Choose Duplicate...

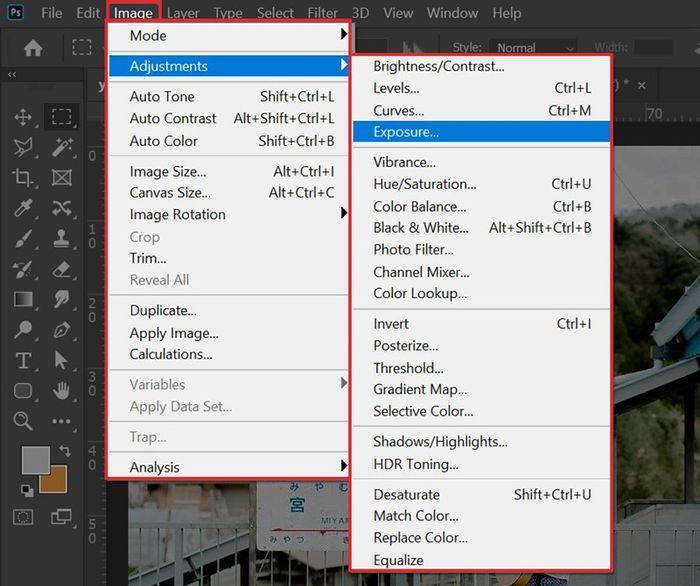pyautogui.click(x=229, y=310)
